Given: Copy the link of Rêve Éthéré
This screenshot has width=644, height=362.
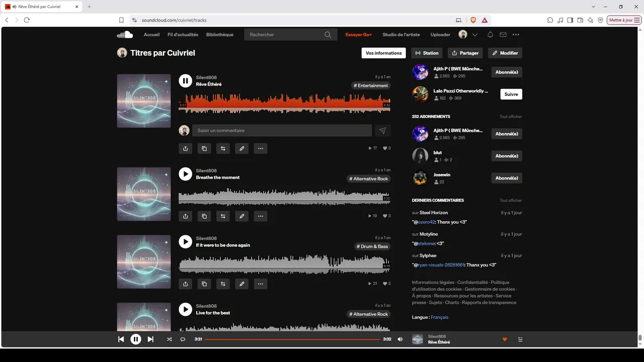Looking at the screenshot, I should click(204, 148).
